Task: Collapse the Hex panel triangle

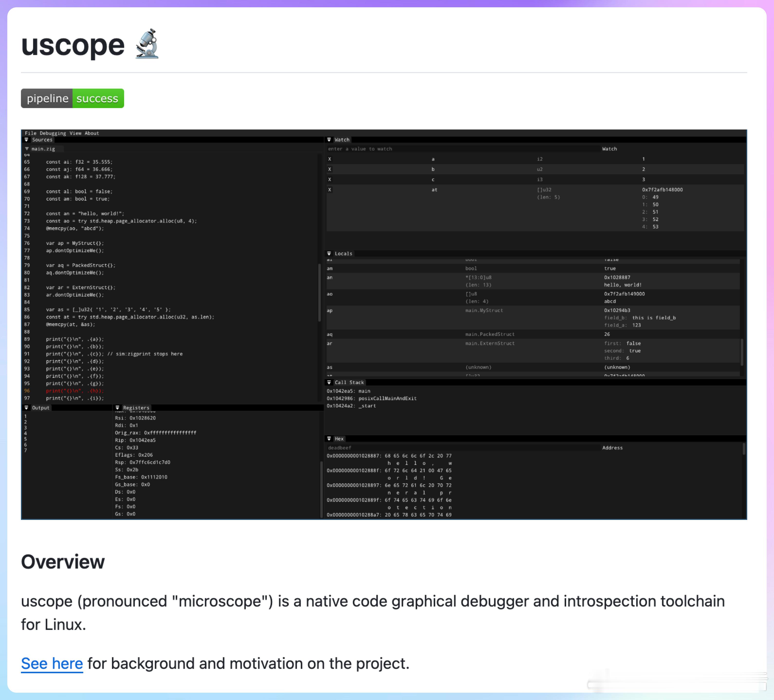Action: click(329, 439)
